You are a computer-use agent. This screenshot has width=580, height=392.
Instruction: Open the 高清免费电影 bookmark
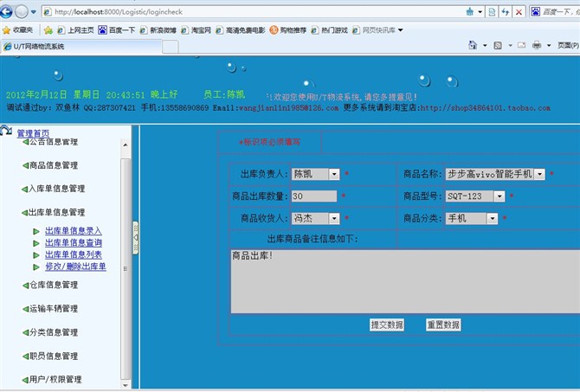(241, 30)
